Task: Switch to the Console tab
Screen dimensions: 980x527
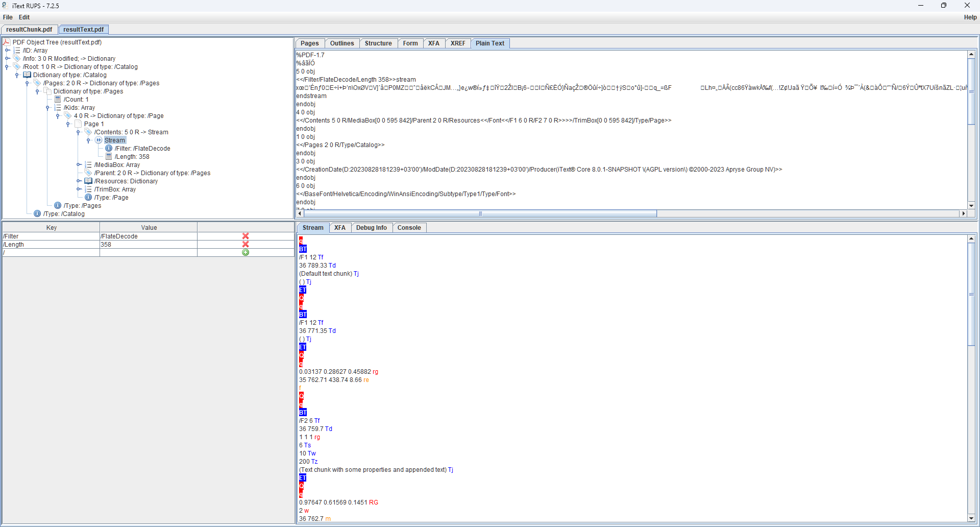Action: click(x=409, y=227)
